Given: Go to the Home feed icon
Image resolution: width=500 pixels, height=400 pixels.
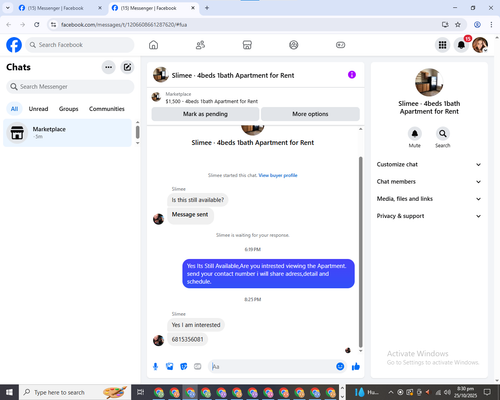Looking at the screenshot, I should (x=153, y=45).
